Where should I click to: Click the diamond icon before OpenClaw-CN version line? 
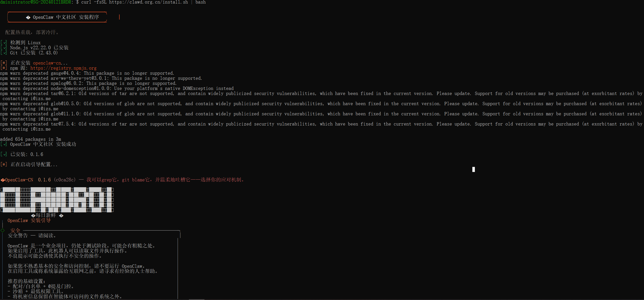tap(3, 180)
